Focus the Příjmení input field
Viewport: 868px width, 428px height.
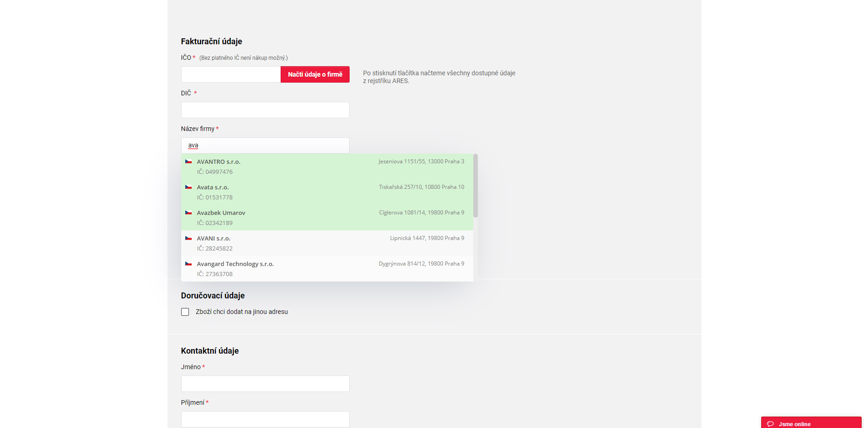(x=265, y=419)
